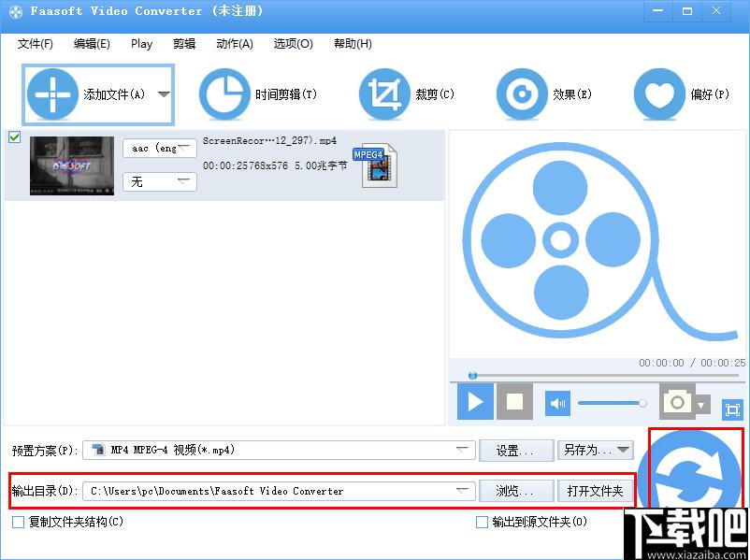Screen dimensions: 750x560
Task: Open the output directory path dropdown
Action: 279,491
